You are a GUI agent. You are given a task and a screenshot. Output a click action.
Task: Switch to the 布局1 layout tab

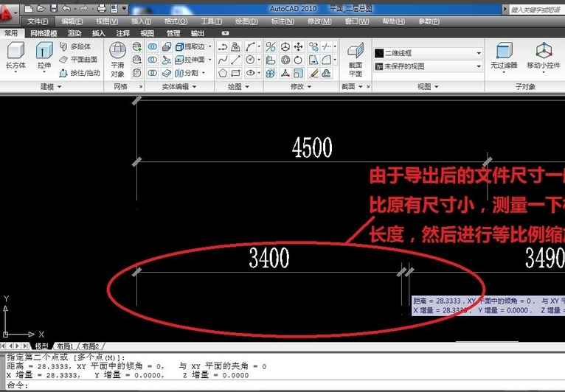point(65,346)
